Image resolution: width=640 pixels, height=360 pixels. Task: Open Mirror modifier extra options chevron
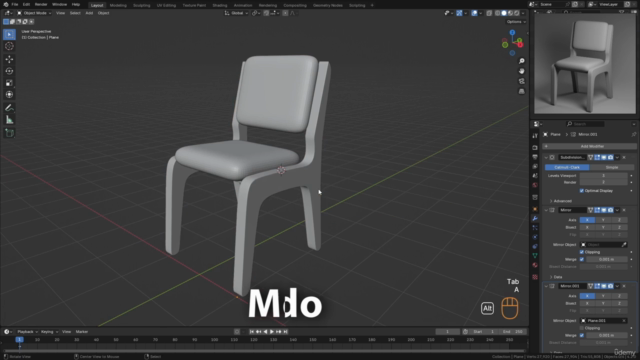618,210
